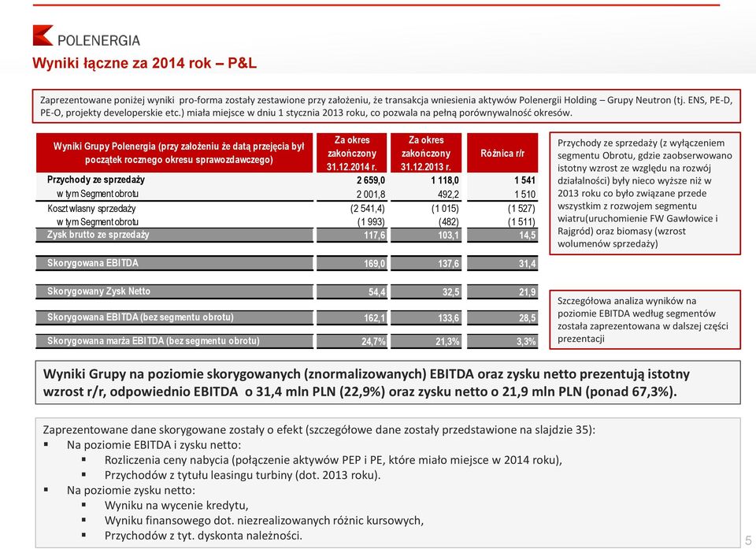The height and width of the screenshot is (549, 756).
Task: Click the slide page number 5
Action: tap(748, 540)
